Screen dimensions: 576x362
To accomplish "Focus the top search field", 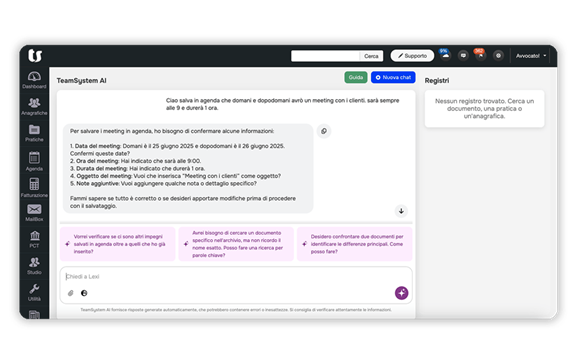I will pos(325,56).
